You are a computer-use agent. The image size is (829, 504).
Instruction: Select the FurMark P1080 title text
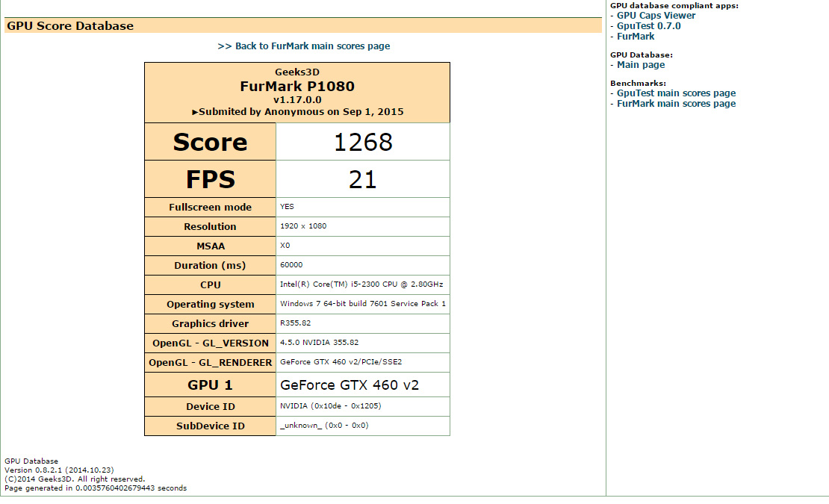pyautogui.click(x=297, y=86)
